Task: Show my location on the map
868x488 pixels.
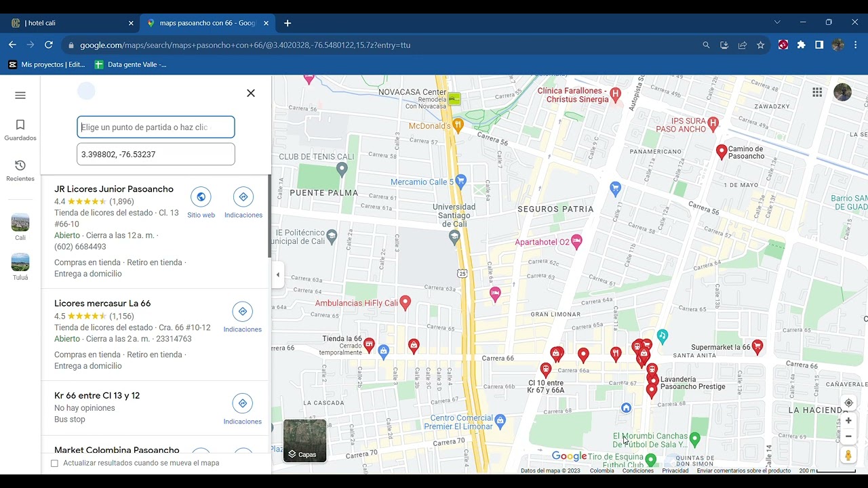Action: [x=848, y=403]
